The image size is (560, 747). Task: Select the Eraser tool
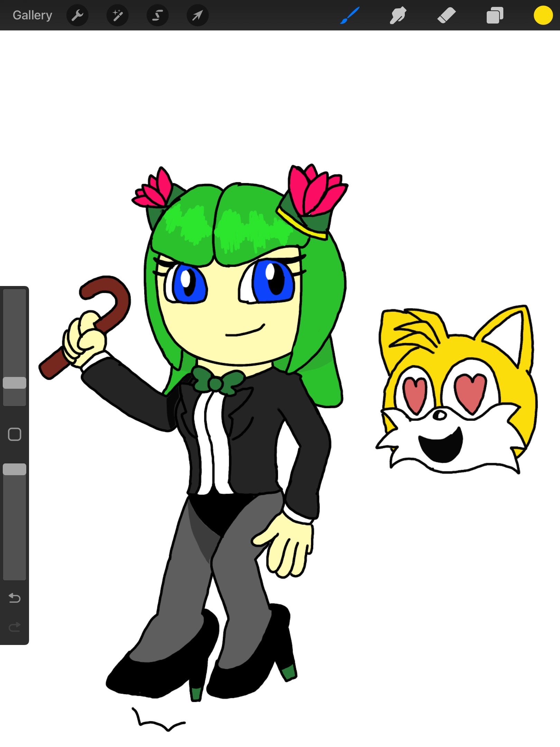(x=446, y=16)
